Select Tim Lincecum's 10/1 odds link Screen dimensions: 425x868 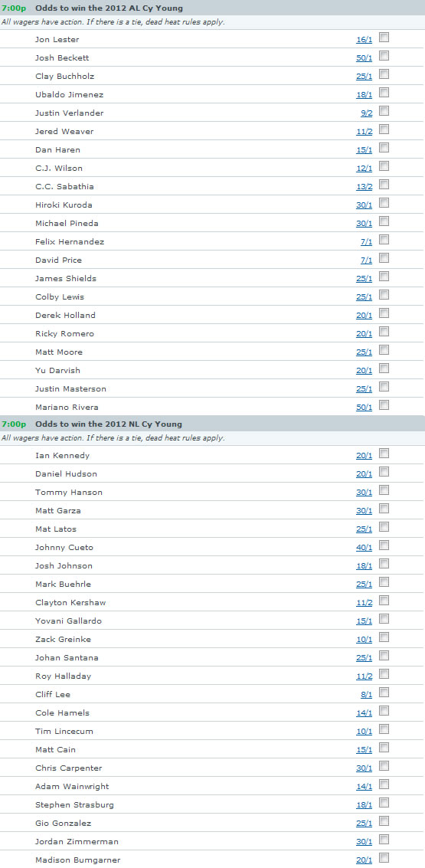[x=365, y=732]
